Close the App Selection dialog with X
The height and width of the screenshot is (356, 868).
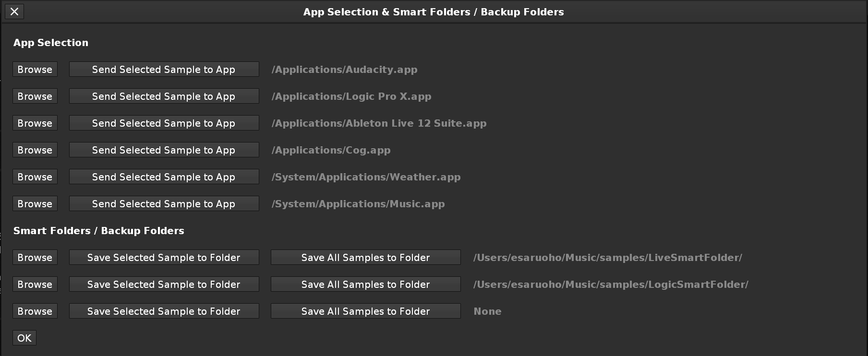click(x=14, y=12)
